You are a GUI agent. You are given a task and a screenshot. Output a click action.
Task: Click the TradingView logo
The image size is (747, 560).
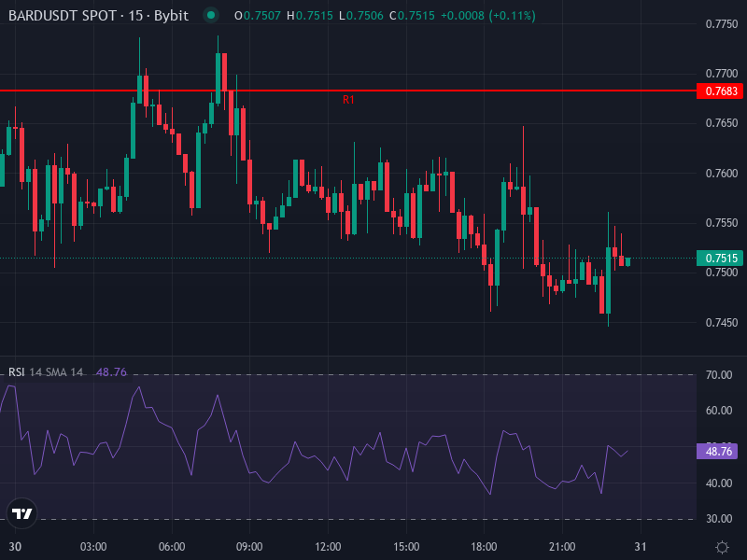click(21, 511)
